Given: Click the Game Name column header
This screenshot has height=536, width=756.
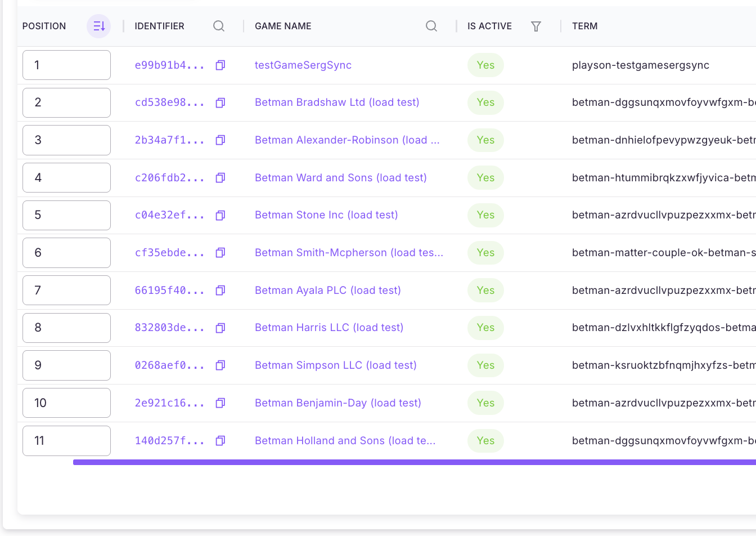Looking at the screenshot, I should 283,26.
